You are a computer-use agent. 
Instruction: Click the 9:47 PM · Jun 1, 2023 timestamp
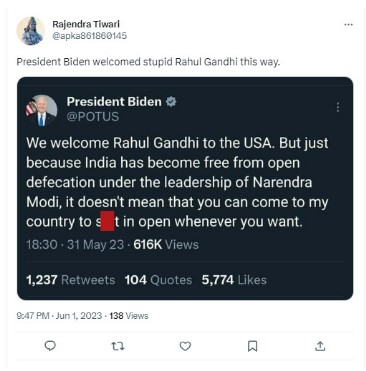pos(59,316)
